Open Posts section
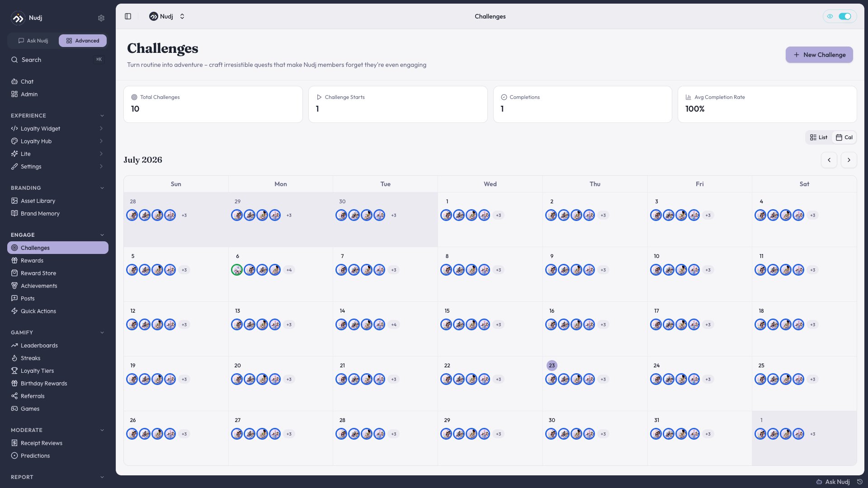868x488 pixels. pos(58,299)
